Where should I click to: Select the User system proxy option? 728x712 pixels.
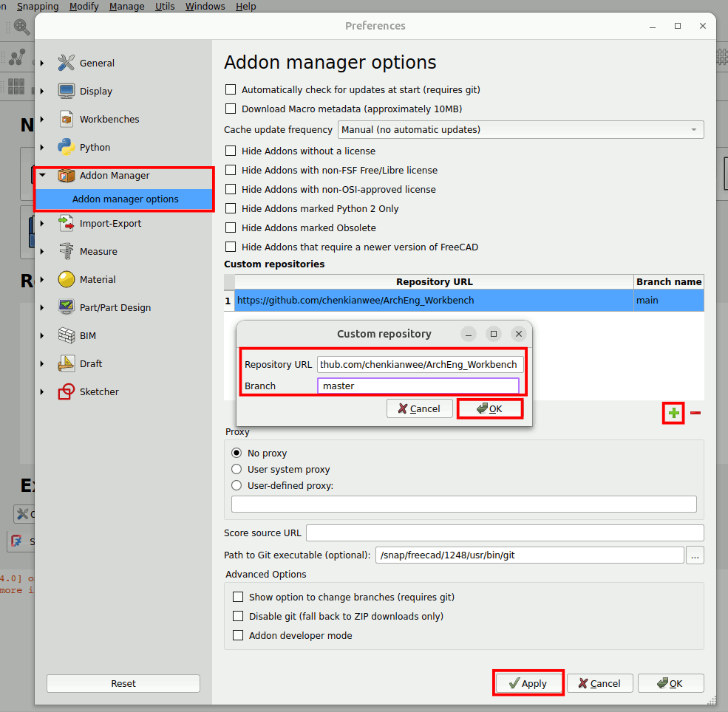[x=237, y=469]
